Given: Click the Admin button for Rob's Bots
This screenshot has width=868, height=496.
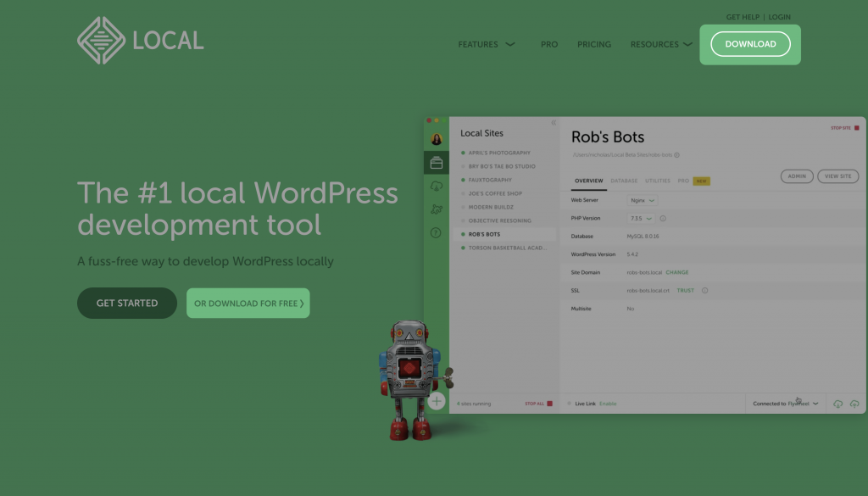Looking at the screenshot, I should [x=797, y=176].
